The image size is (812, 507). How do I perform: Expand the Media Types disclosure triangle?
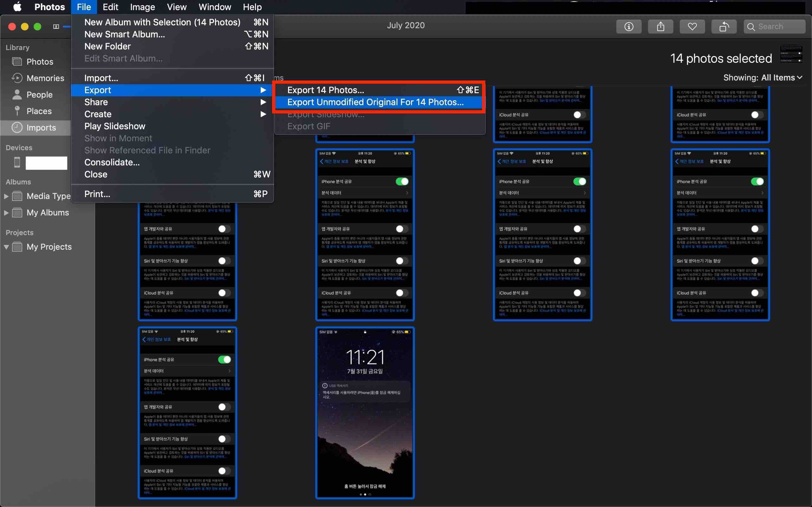tap(6, 196)
